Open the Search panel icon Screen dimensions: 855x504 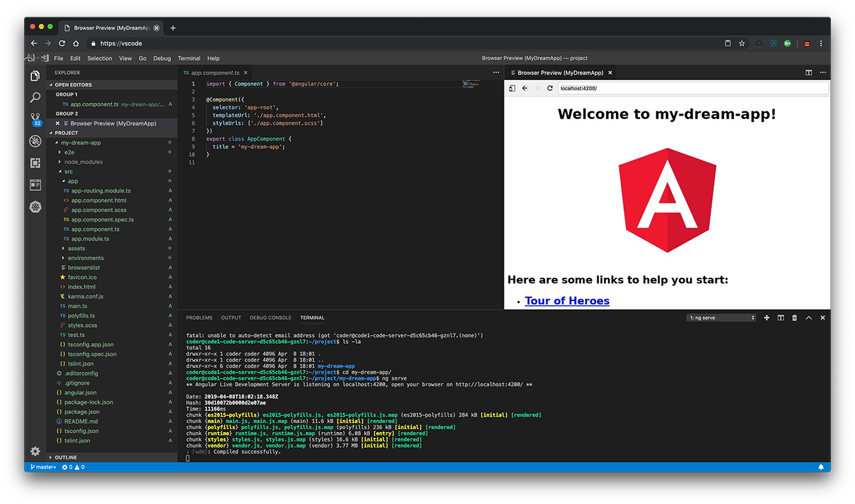[35, 97]
